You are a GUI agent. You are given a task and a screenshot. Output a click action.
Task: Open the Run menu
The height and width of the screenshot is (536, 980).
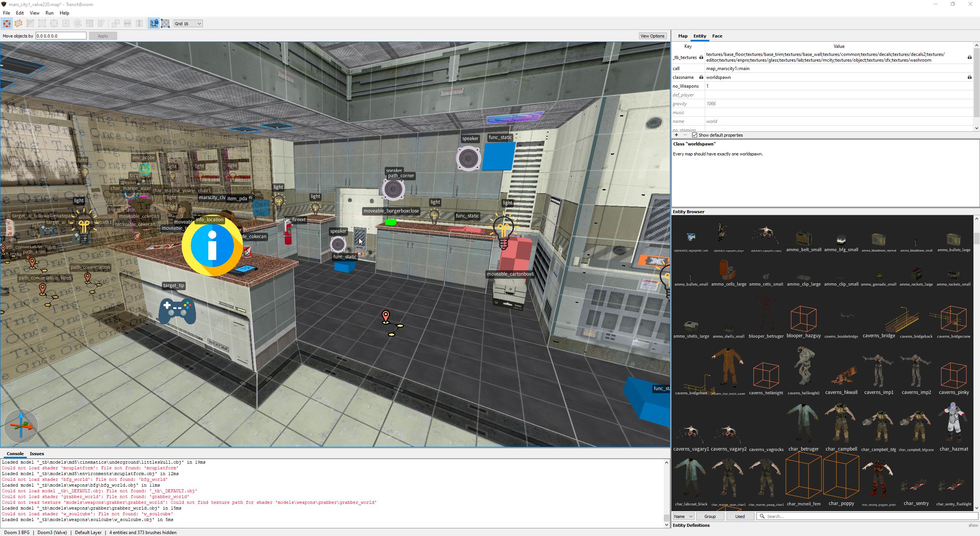[x=49, y=13]
